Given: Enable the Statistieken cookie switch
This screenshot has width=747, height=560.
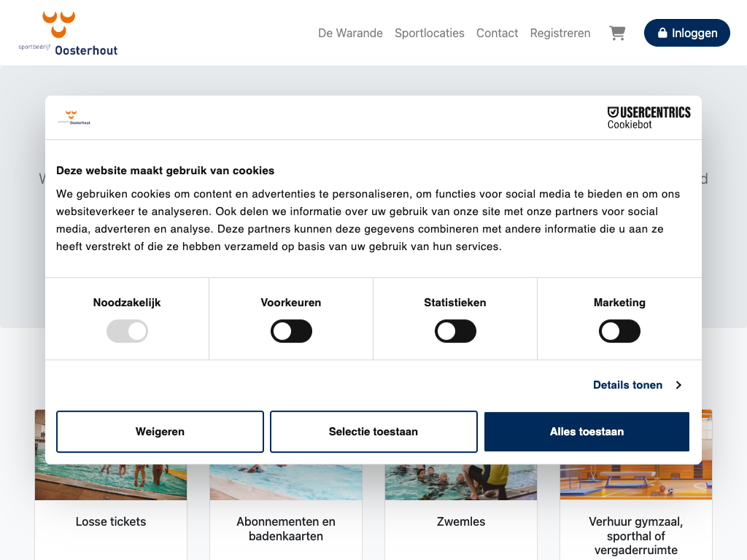Looking at the screenshot, I should click(x=455, y=332).
